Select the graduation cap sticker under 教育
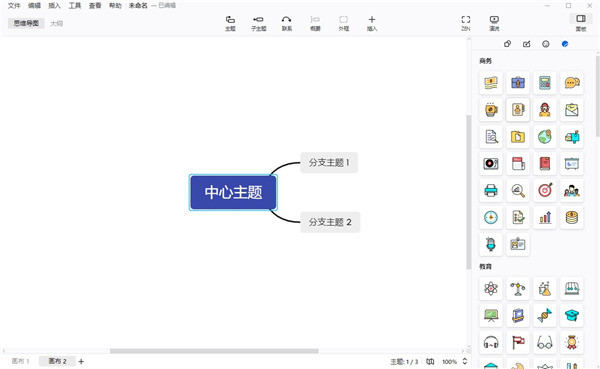 (572, 315)
